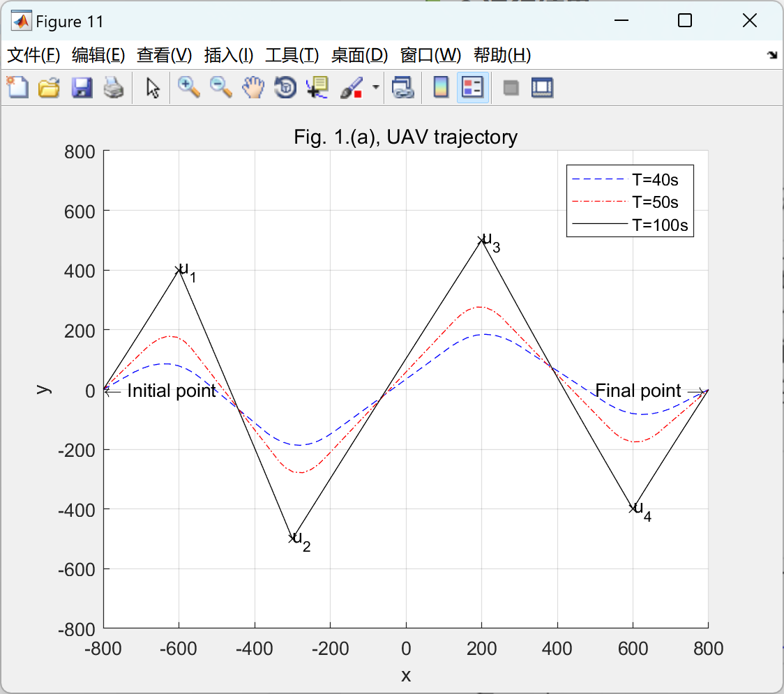Viewport: 784px width, 694px height.
Task: Select the Edit Plot arrow tool
Action: (x=153, y=88)
